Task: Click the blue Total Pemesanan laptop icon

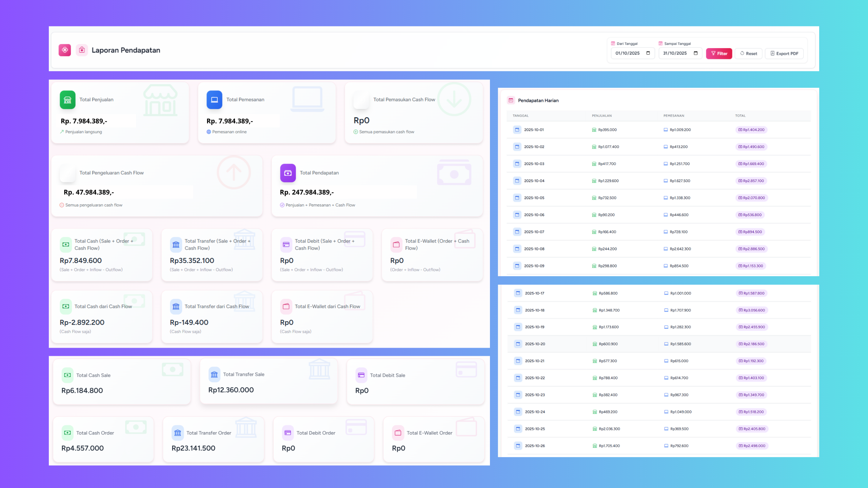Action: [x=214, y=100]
